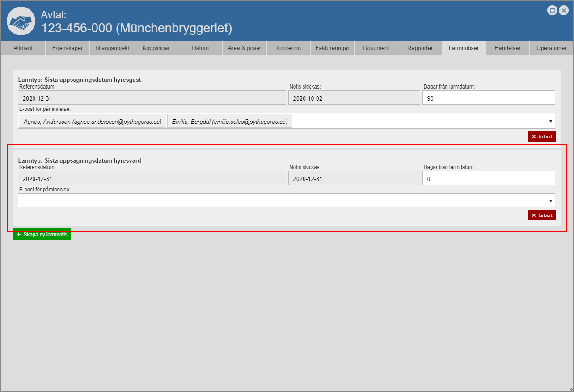574x392 pixels.
Task: Click the days field showing 0
Action: coord(488,178)
